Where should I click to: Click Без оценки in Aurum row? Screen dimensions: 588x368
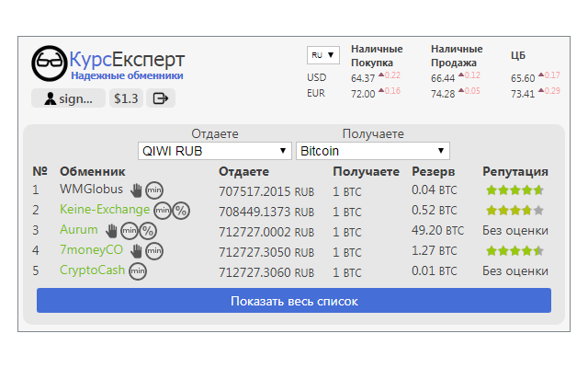tap(515, 230)
